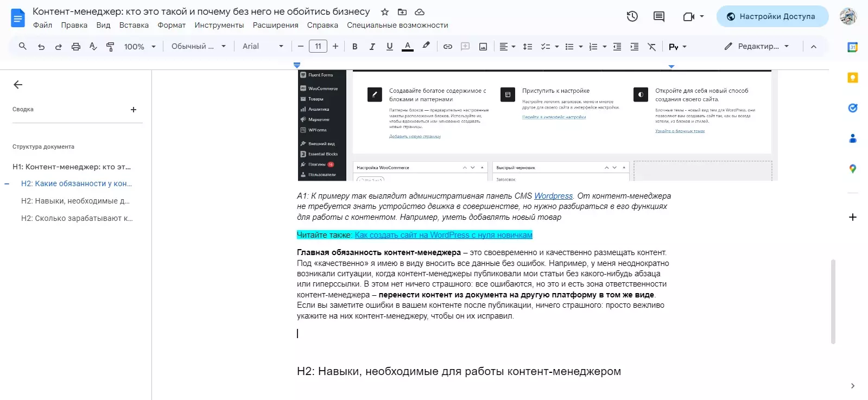Decrease the font size
This screenshot has height=400, width=868.
[301, 47]
